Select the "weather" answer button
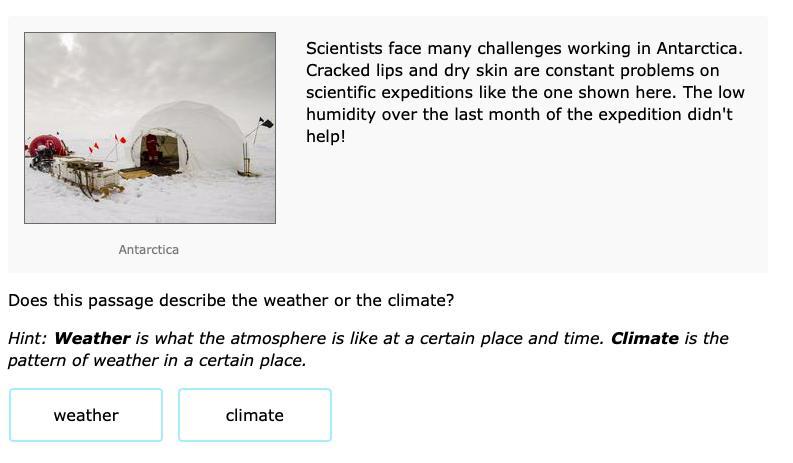793x463 pixels. point(86,415)
